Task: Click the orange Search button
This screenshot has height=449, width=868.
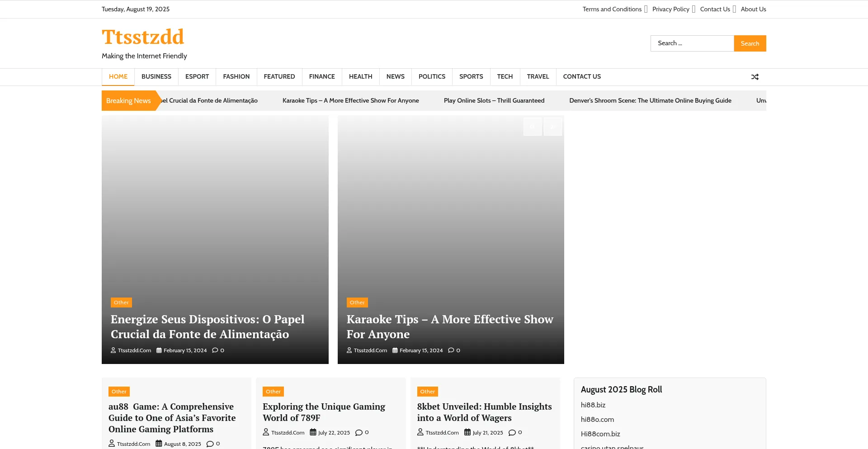Action: tap(750, 43)
